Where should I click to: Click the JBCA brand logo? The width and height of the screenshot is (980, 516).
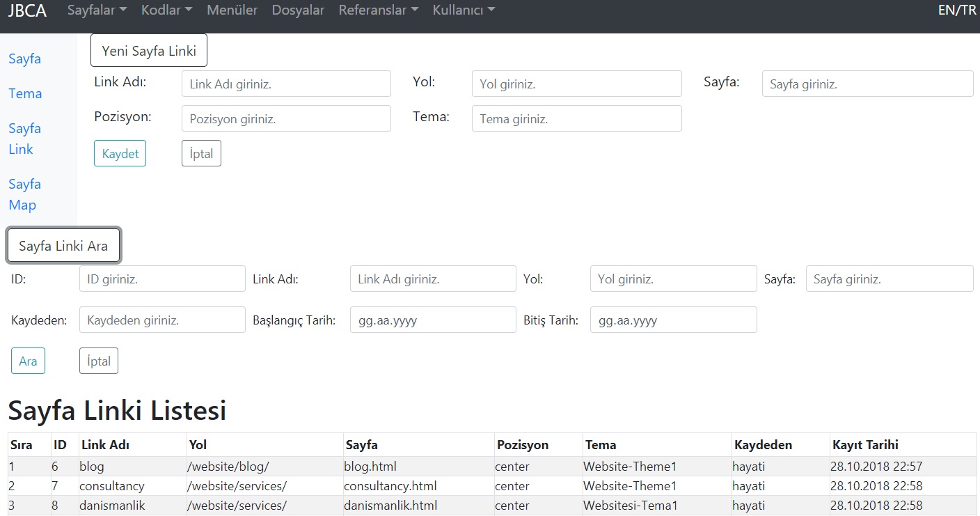(27, 10)
